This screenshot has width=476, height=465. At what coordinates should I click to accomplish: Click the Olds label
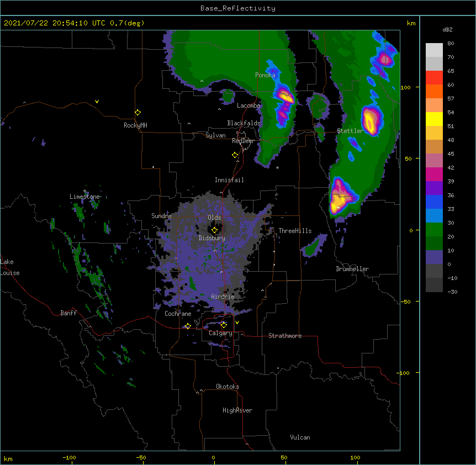pyautogui.click(x=214, y=218)
